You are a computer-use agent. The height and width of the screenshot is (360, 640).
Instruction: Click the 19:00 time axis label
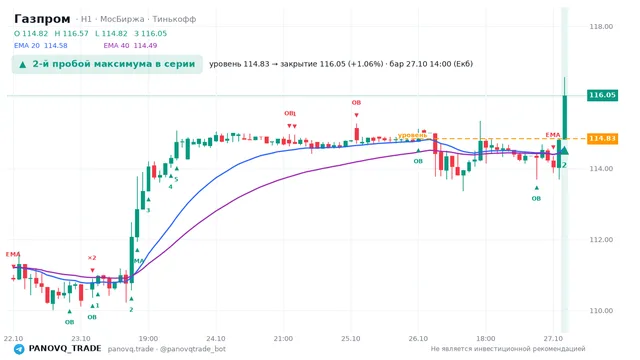[x=148, y=339]
